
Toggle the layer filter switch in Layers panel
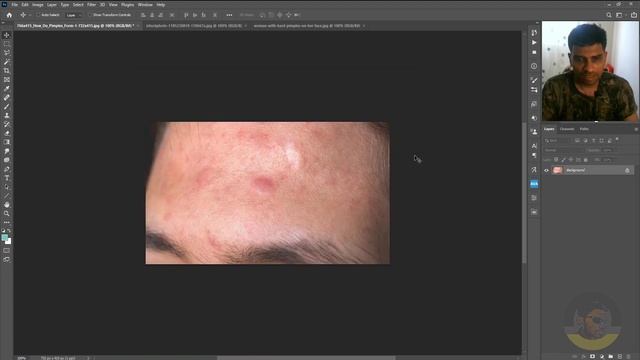pos(617,140)
